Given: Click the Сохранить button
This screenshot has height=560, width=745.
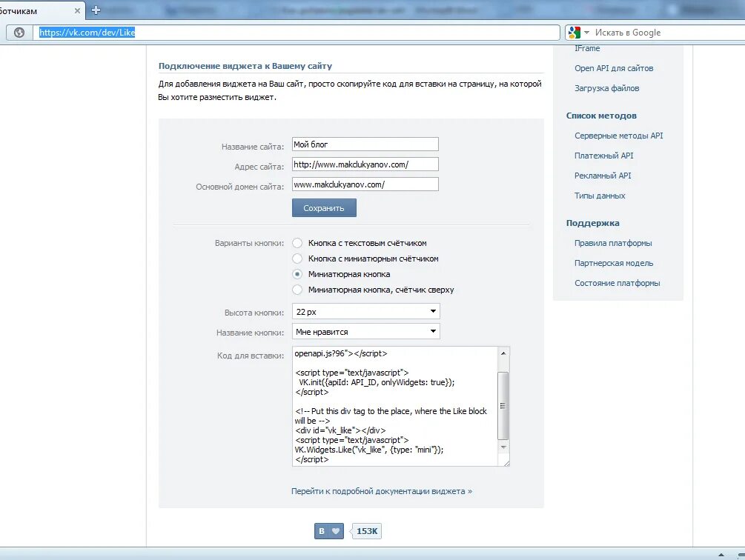Looking at the screenshot, I should tap(324, 208).
